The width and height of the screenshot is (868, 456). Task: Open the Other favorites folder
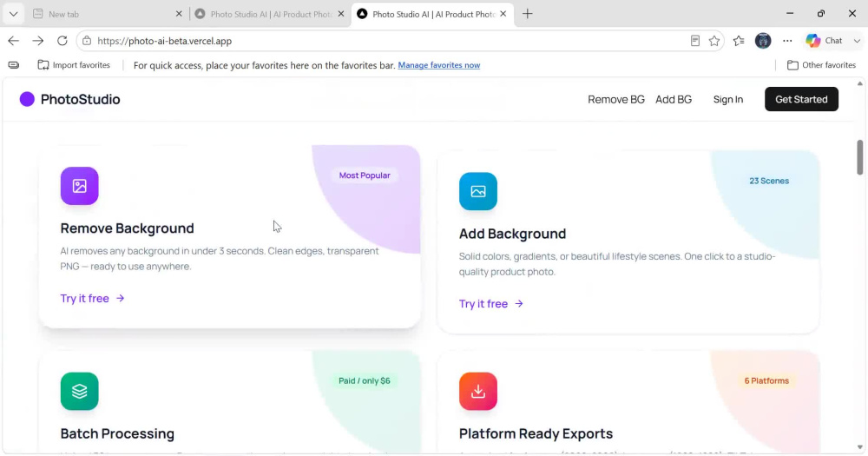821,65
